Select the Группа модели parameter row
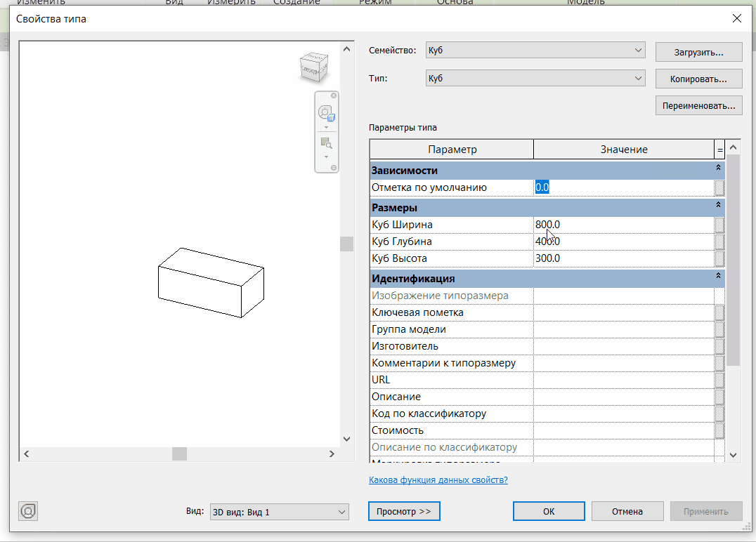This screenshot has width=756, height=542. (x=547, y=329)
